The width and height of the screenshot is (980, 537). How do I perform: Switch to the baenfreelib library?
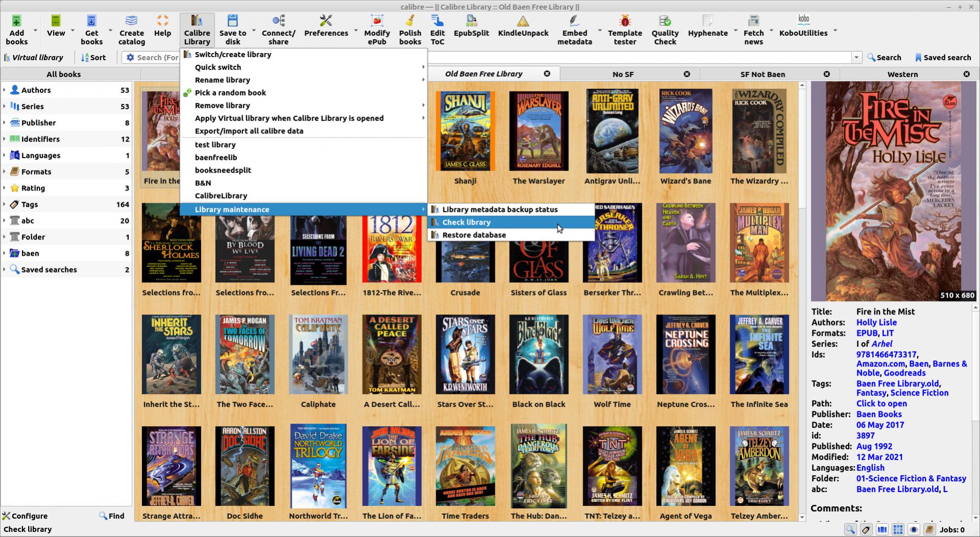click(303, 158)
